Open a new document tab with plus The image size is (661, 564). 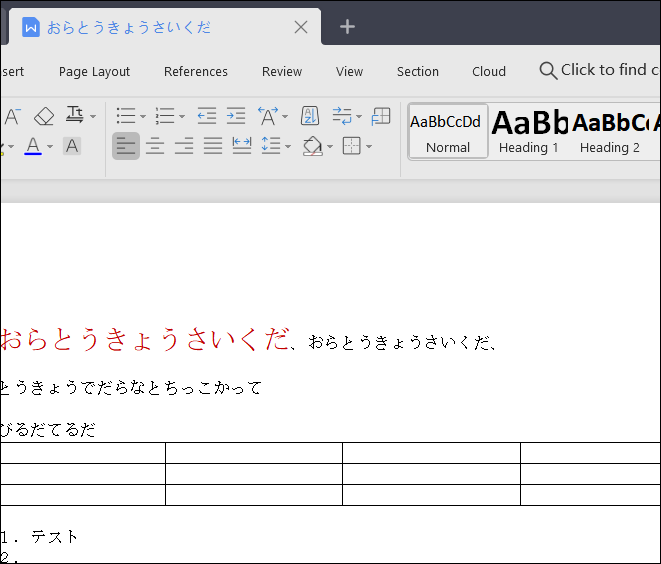[347, 27]
